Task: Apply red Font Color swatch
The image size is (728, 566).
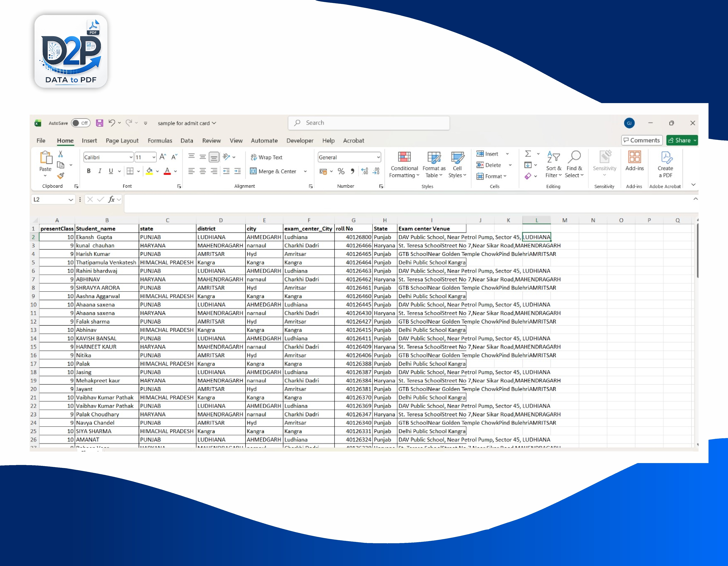Action: 167,171
